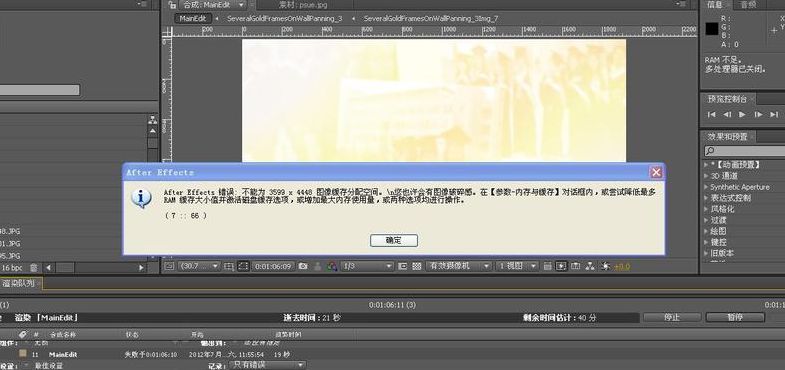
Task: Click the exposure value +0.0
Action: pos(622,266)
